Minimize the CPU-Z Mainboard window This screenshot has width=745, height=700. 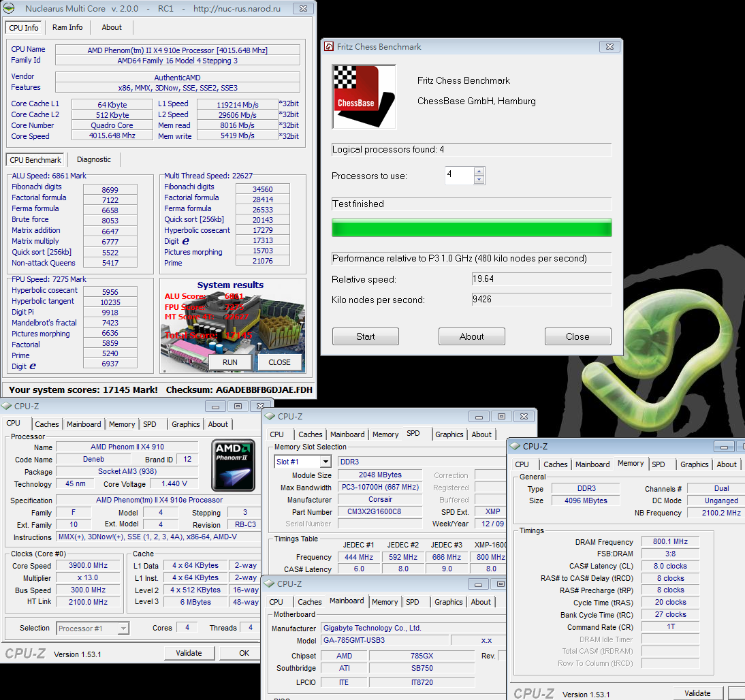(479, 584)
